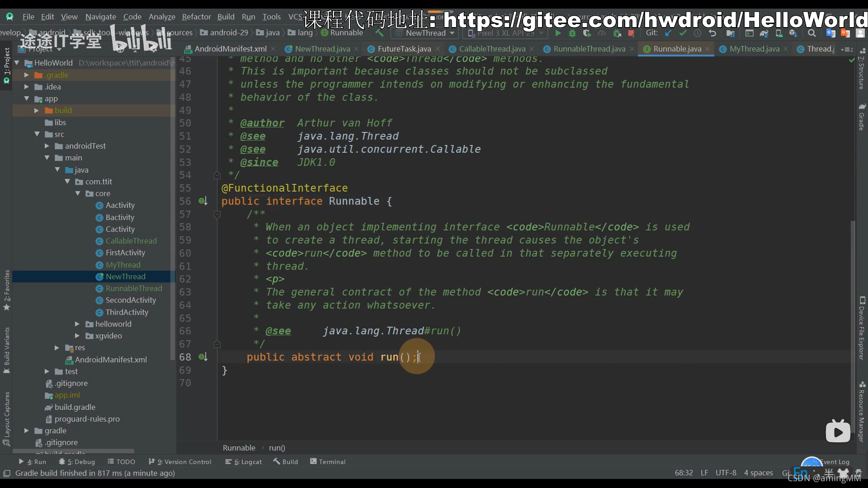Click the LF line separator in status bar

coord(704,473)
